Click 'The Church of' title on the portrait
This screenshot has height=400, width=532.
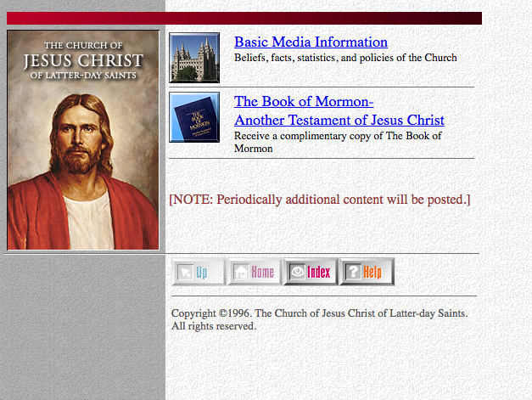point(83,45)
